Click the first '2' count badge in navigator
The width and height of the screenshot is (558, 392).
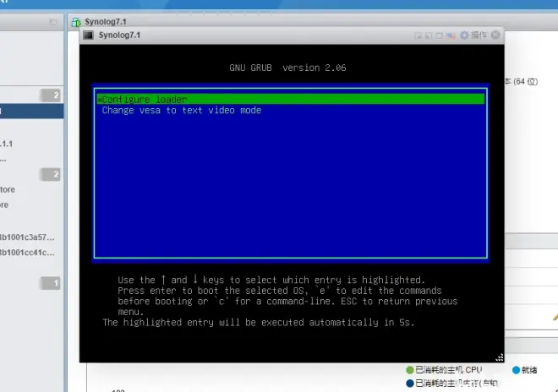click(50, 95)
